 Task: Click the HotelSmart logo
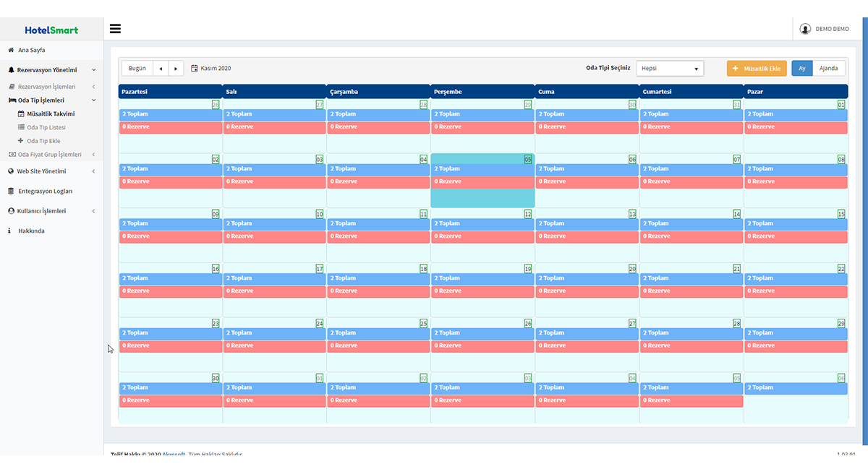(x=51, y=30)
